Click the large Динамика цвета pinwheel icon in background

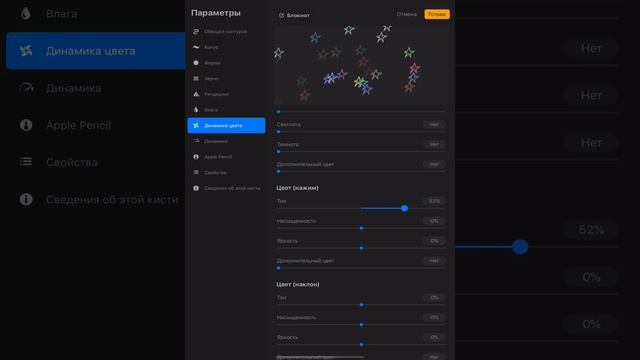point(26,51)
